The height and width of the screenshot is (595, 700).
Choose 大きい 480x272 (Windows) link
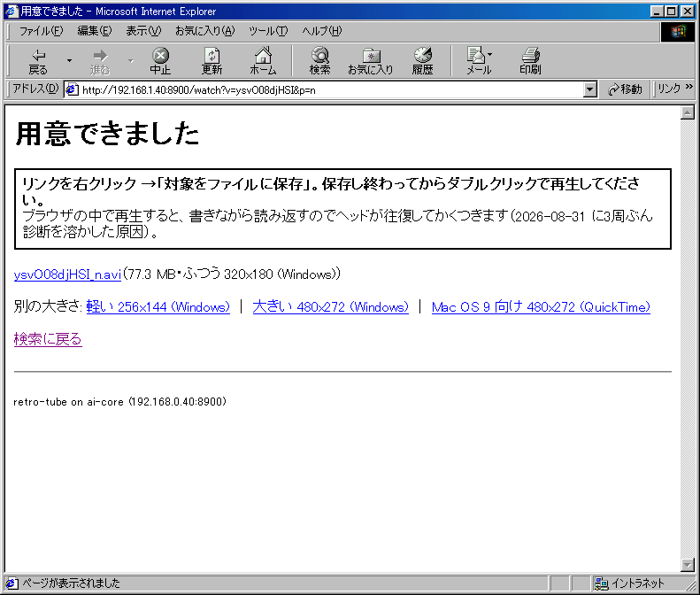330,307
